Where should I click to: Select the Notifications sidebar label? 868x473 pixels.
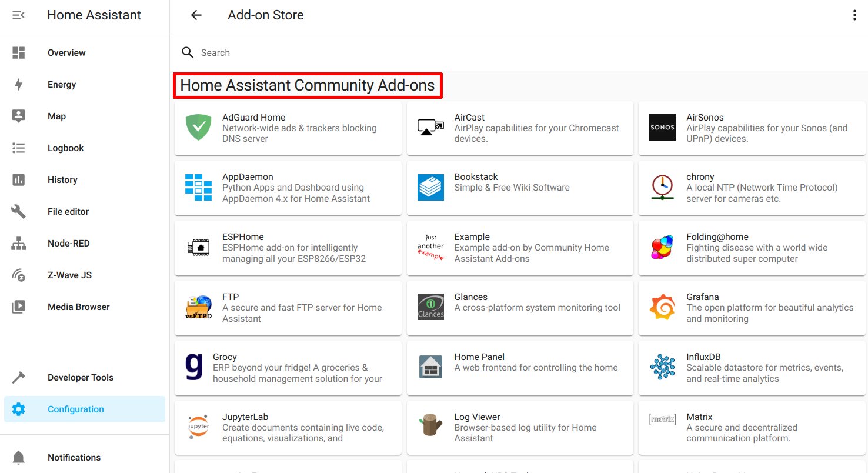tap(74, 458)
